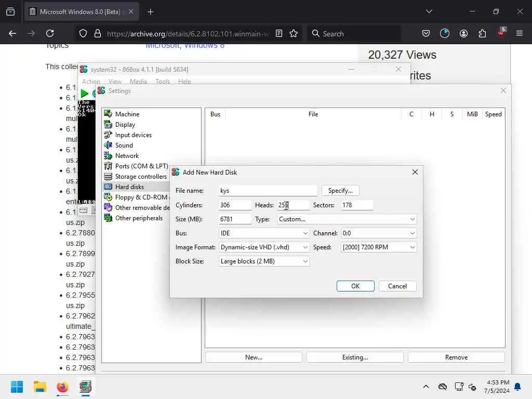Save page to Pocket icon
This screenshot has width=532, height=399.
point(426,33)
